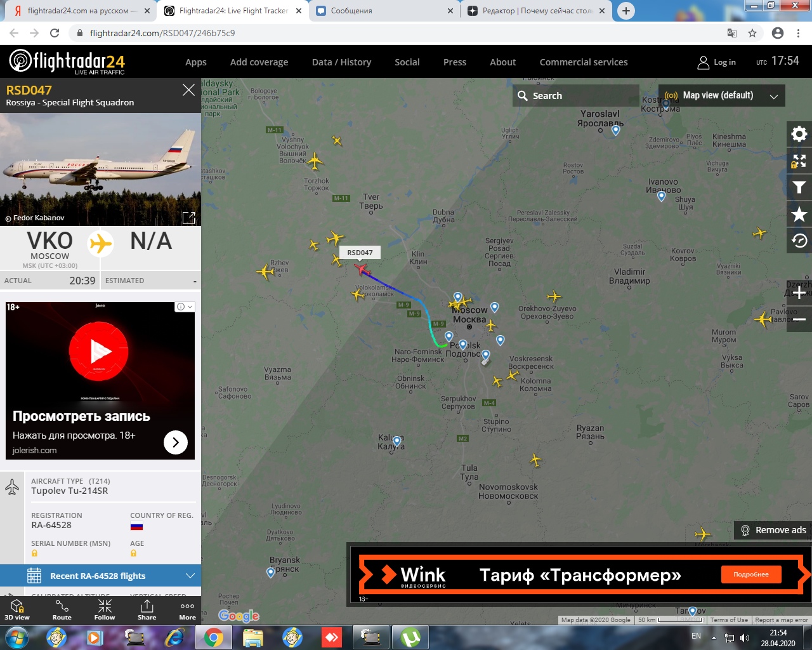Open a new browser tab
The width and height of the screenshot is (812, 650).
tap(625, 11)
